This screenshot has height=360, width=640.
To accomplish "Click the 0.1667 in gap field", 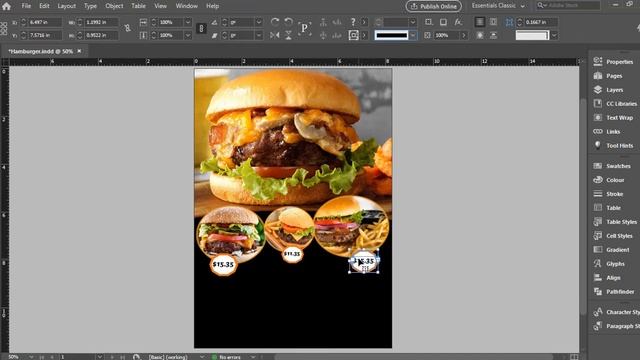I will [541, 22].
